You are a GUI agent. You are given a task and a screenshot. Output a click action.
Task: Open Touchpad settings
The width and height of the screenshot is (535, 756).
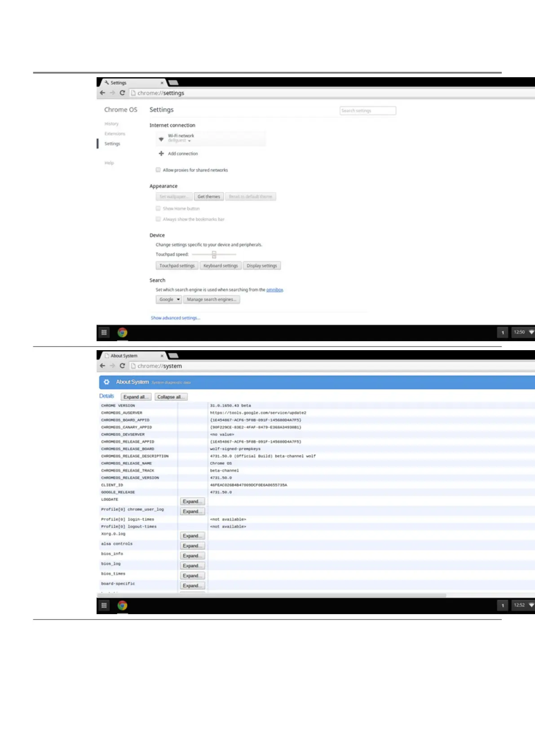coord(177,266)
